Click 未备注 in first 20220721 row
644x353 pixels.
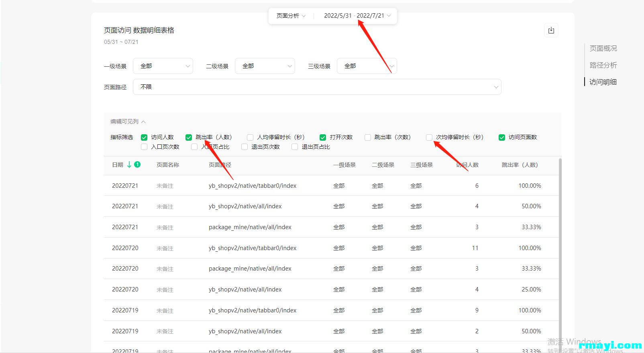click(165, 186)
